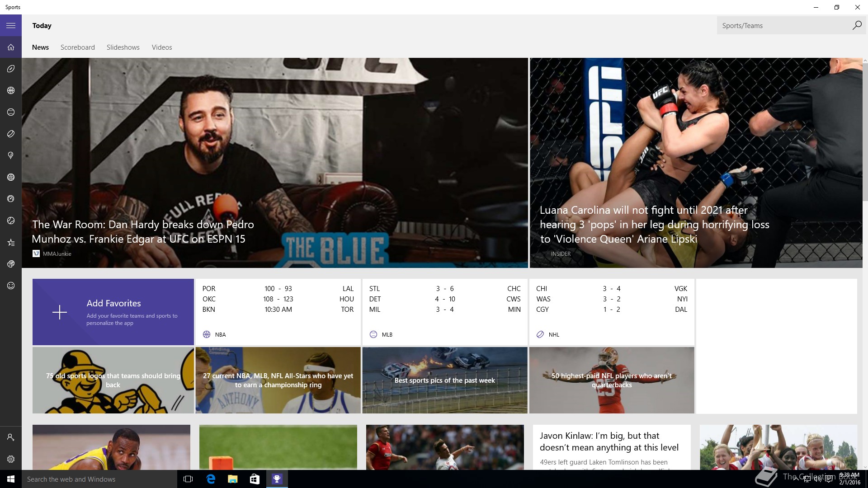This screenshot has height=488, width=868.
Task: Click the MIL vs MIN score row
Action: coord(445,309)
